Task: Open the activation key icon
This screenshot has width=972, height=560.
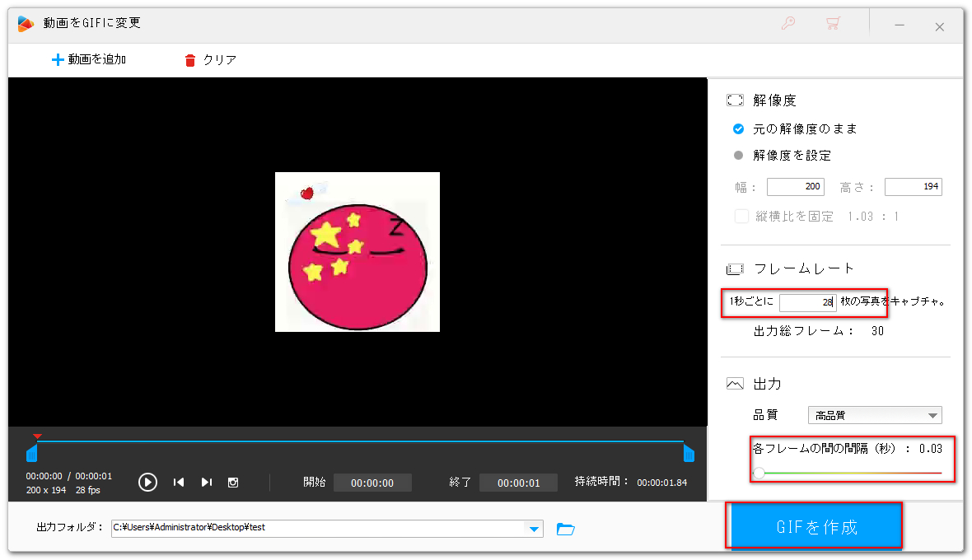Action: pyautogui.click(x=787, y=24)
